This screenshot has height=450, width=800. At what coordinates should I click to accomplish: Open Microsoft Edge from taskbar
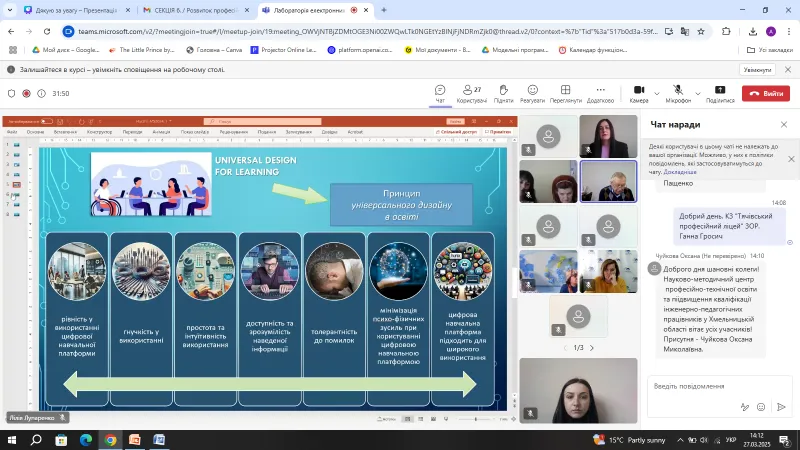86,440
